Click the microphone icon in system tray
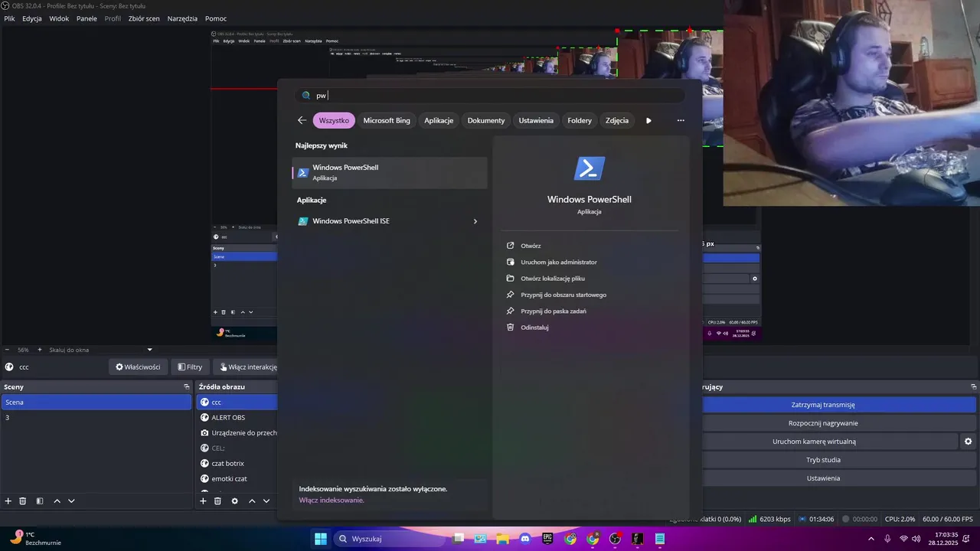 click(887, 539)
